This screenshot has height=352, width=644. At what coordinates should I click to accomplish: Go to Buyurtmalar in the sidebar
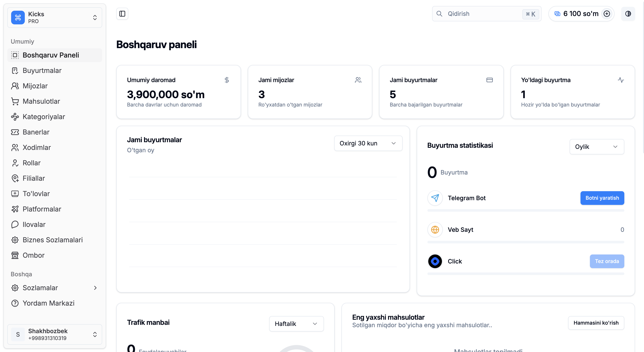[42, 71]
